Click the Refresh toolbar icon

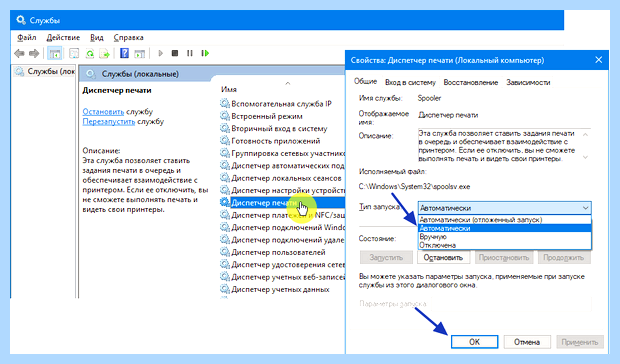(x=90, y=53)
